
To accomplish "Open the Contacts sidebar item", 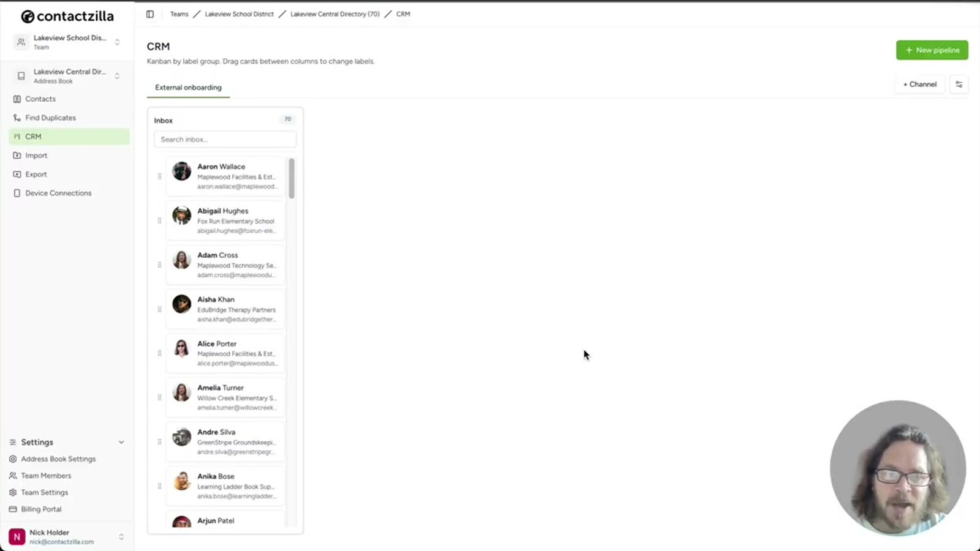I will [x=69, y=99].
